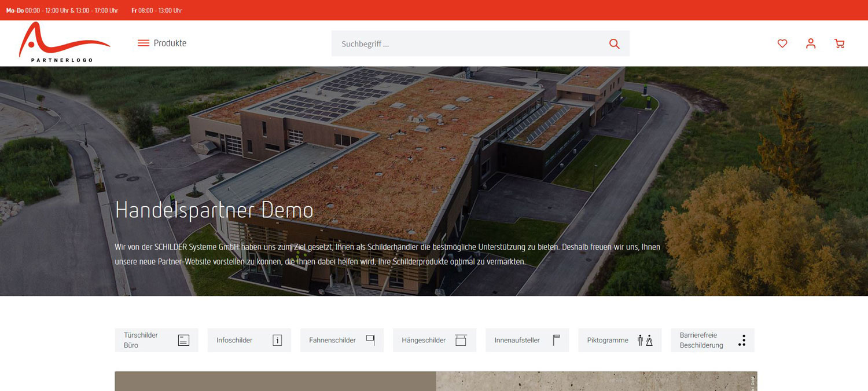Image resolution: width=868 pixels, height=391 pixels.
Task: Click the Handelspartner Demo headline
Action: 214,210
